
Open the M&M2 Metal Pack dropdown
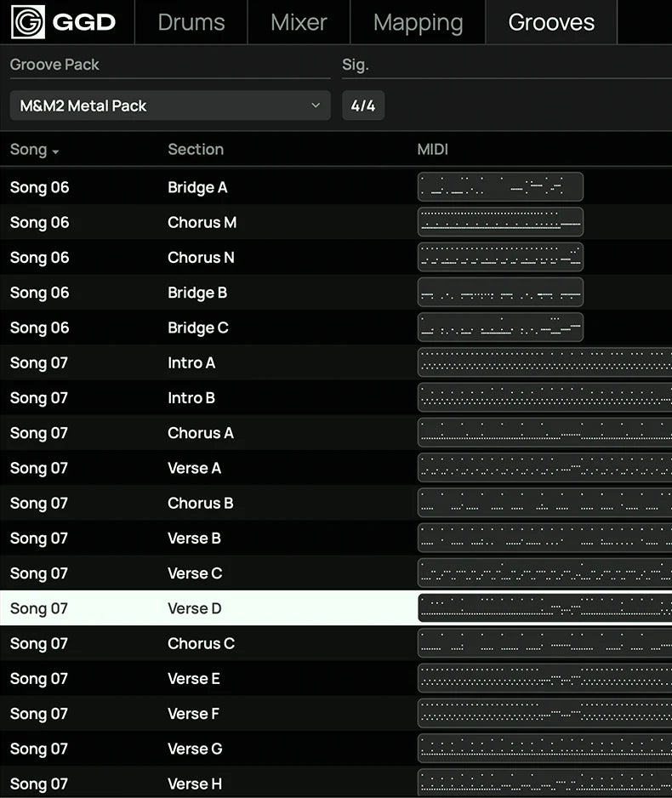point(170,105)
